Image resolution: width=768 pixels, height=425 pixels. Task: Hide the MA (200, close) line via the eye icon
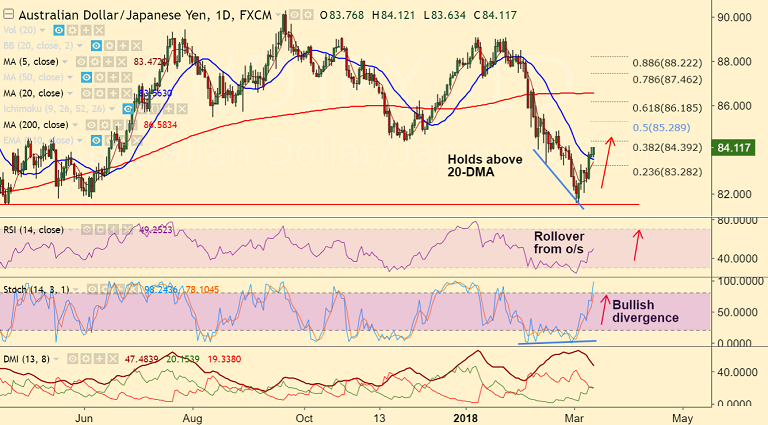tap(91, 125)
